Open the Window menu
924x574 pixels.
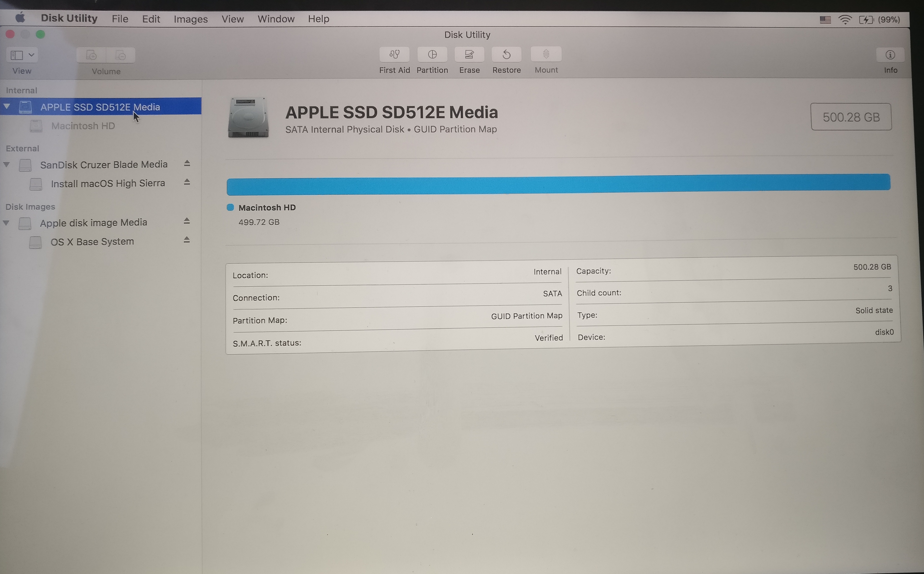coord(276,19)
